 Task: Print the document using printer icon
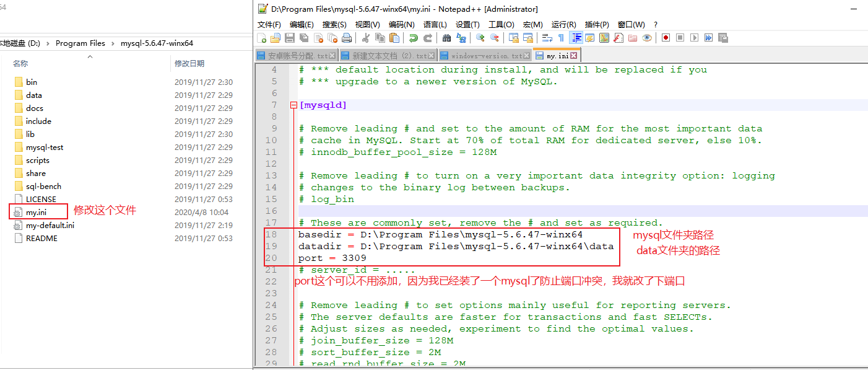coord(347,38)
